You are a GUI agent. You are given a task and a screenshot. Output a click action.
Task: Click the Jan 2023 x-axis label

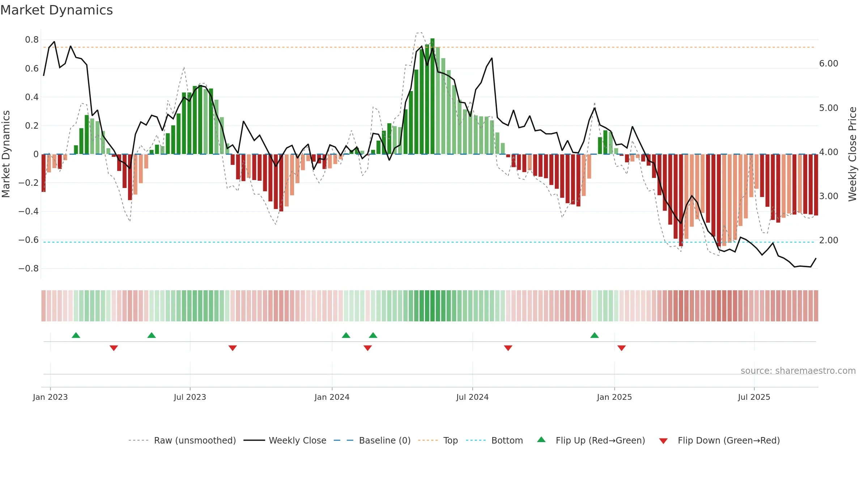tap(50, 397)
